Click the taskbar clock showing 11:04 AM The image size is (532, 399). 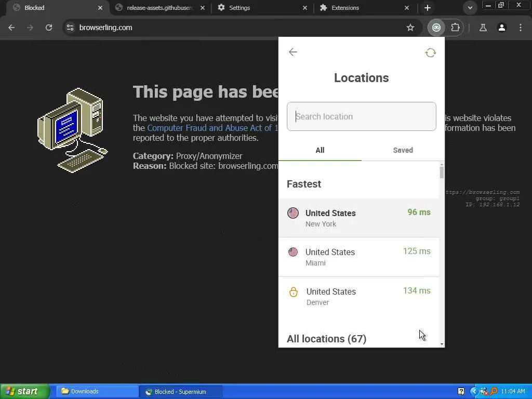coord(513,392)
